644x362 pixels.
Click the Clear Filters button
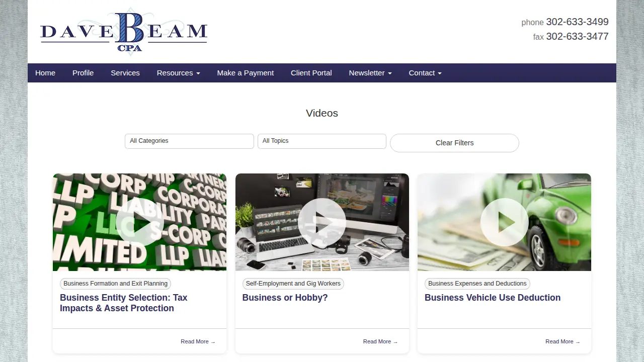pos(454,143)
